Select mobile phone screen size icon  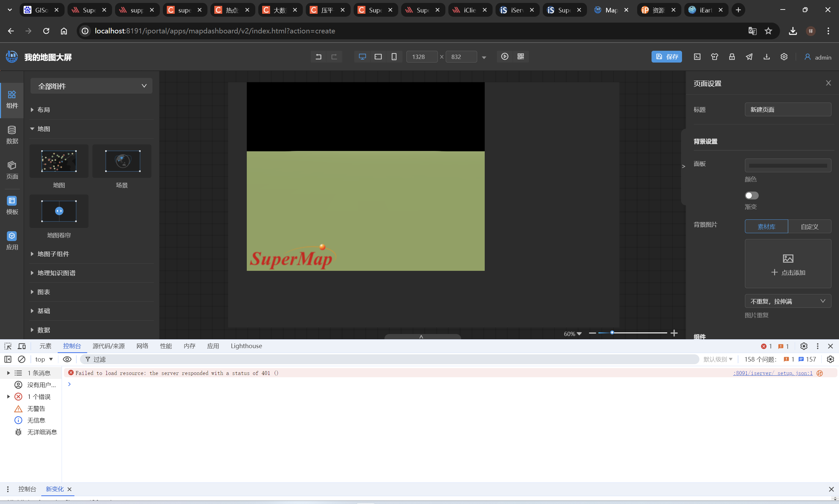click(x=394, y=57)
